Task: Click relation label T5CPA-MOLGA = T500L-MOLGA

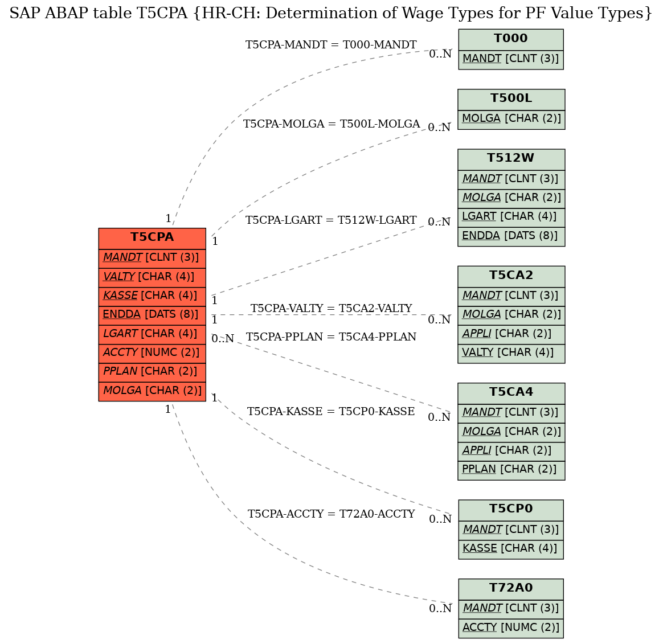Action: [331, 124]
